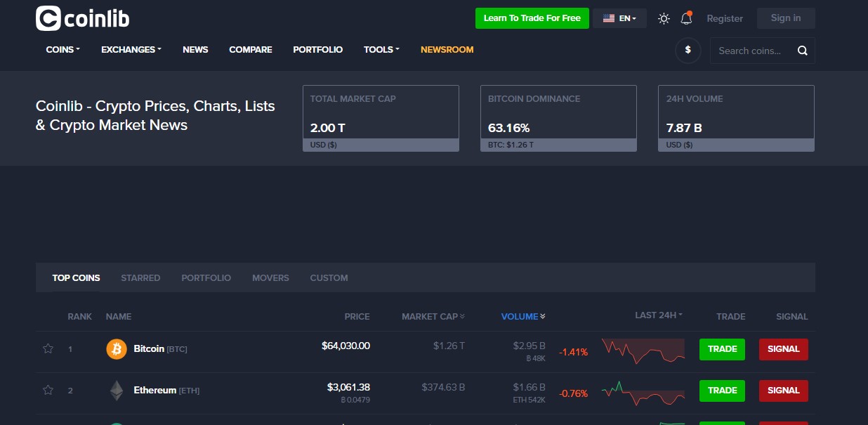The height and width of the screenshot is (425, 868).
Task: Toggle the light/dark theme sun icon
Action: (664, 19)
